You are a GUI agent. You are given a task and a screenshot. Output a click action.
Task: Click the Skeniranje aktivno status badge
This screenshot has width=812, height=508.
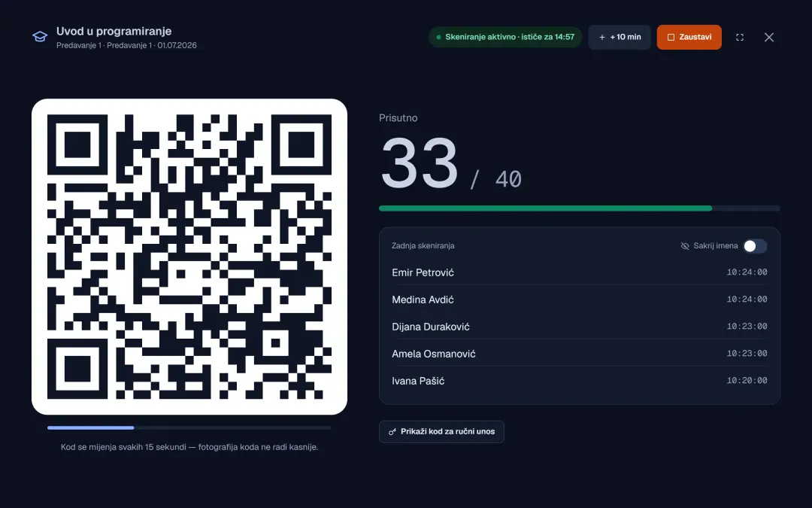[505, 38]
